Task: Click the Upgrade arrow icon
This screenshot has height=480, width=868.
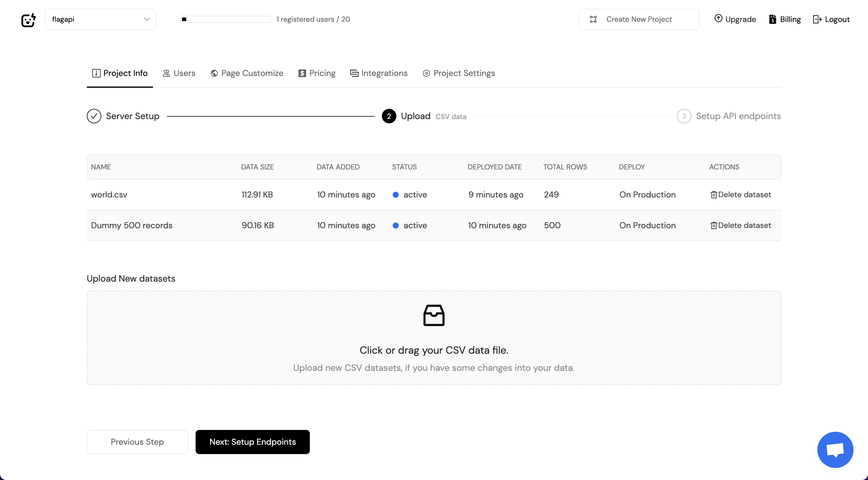Action: 718,18
